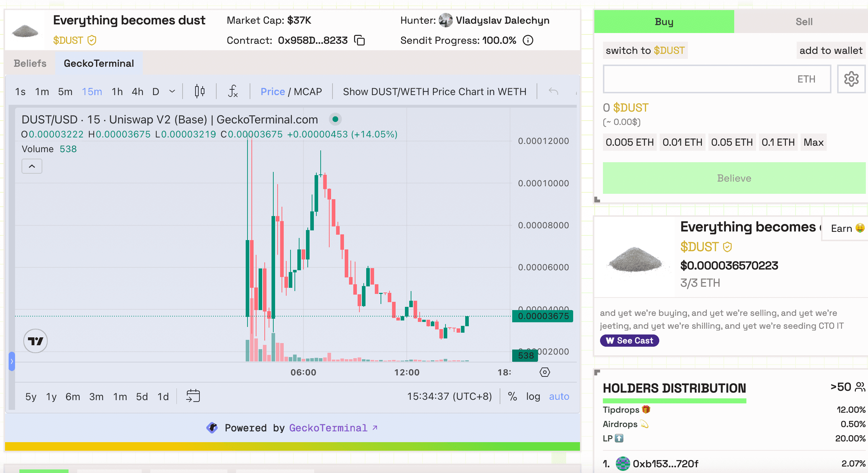Choose the Max amount preset
This screenshot has width=868, height=473.
click(813, 142)
